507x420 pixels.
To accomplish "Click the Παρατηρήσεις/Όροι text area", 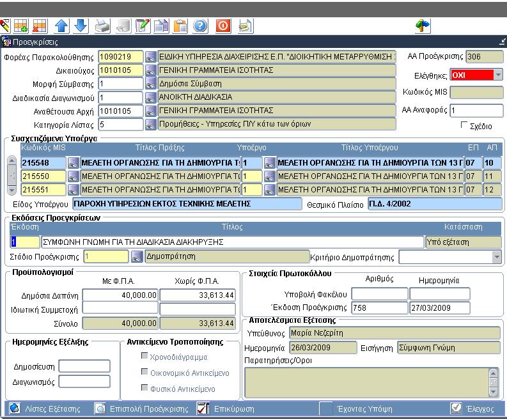I will pos(367,383).
